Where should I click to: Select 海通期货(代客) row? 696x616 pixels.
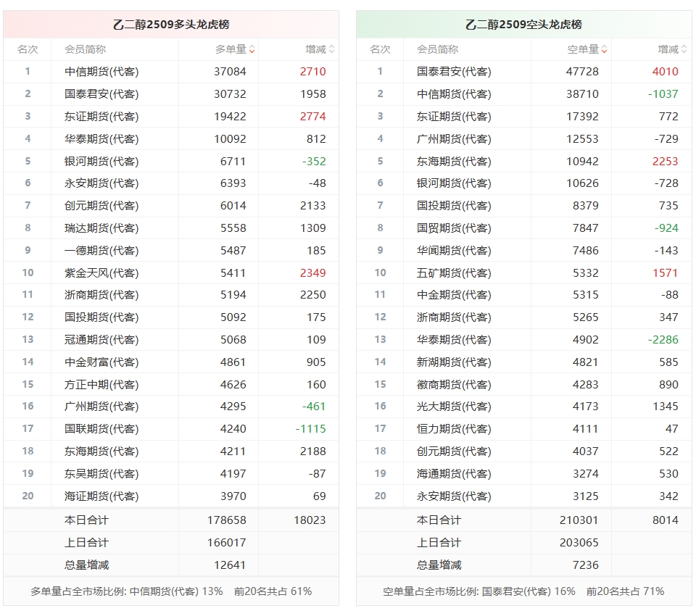click(523, 473)
